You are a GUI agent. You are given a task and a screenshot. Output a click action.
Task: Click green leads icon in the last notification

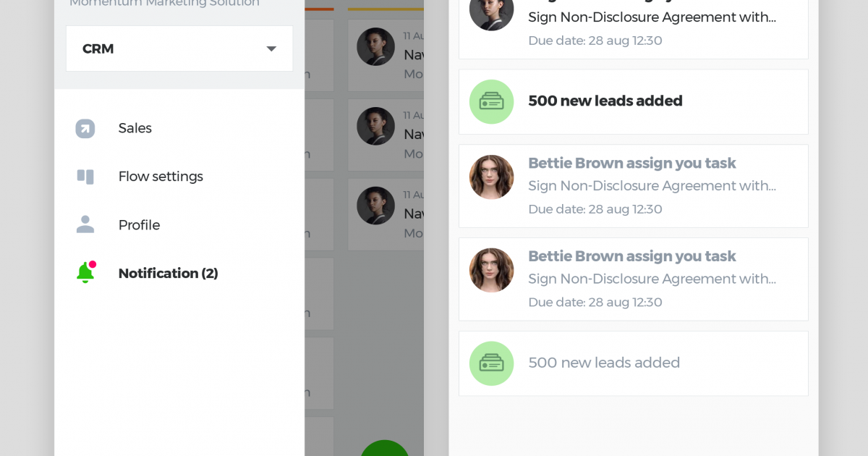coord(492,363)
